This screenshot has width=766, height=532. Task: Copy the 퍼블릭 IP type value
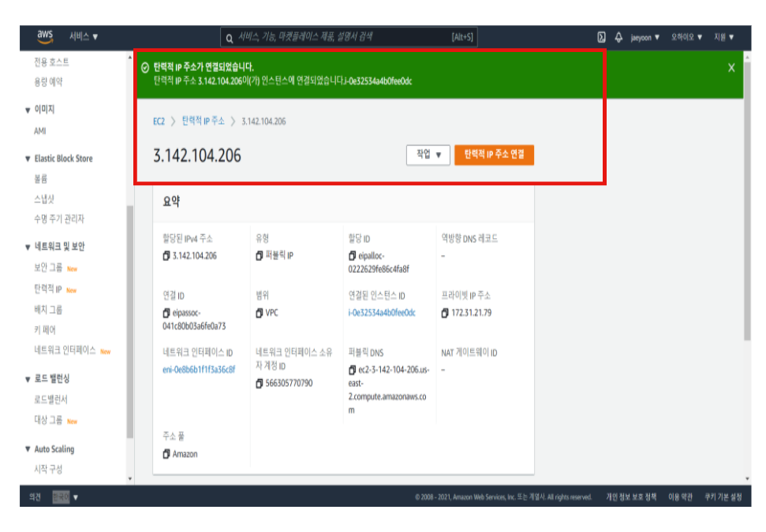coord(260,255)
